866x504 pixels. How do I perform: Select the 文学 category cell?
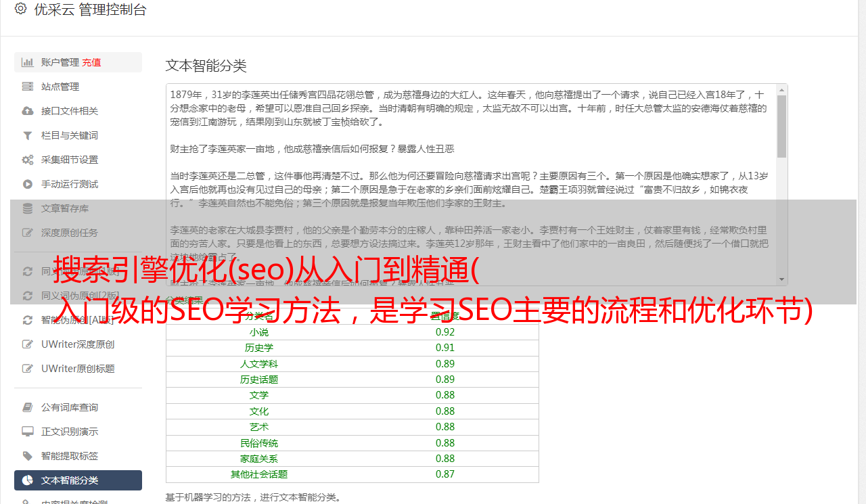click(259, 395)
